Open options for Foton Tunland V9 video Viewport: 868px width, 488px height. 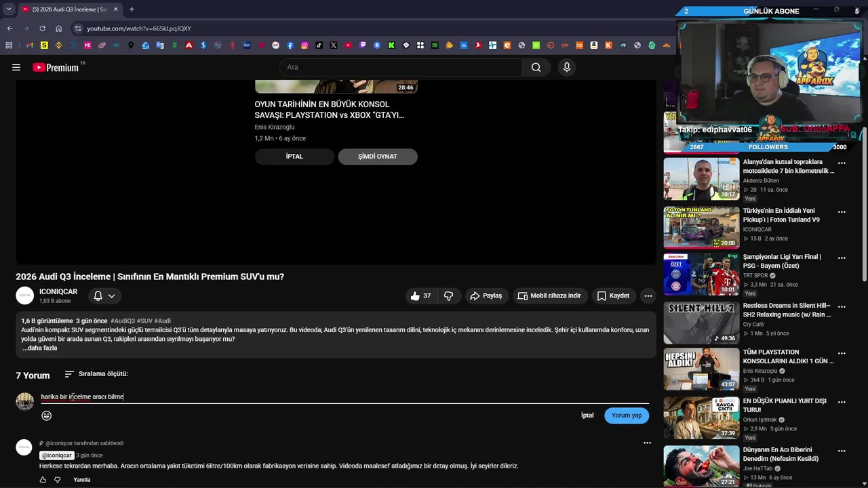coord(842,212)
